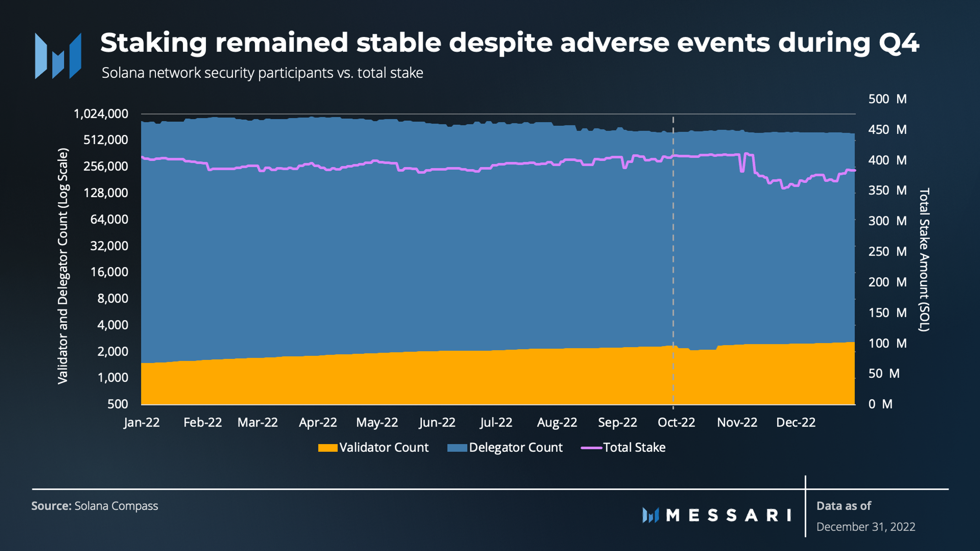980x551 pixels.
Task: Click the December 31, 2022 date text
Action: click(866, 527)
